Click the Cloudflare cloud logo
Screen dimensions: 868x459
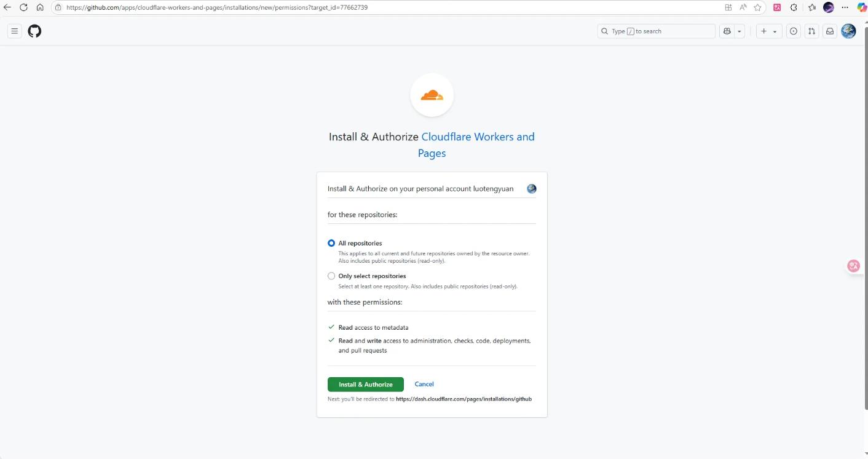tap(432, 95)
